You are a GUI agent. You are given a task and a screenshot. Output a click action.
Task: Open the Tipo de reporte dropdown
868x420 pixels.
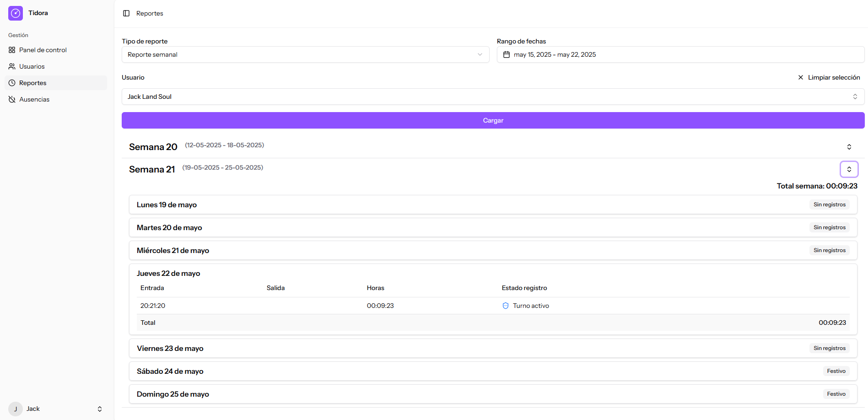point(305,54)
